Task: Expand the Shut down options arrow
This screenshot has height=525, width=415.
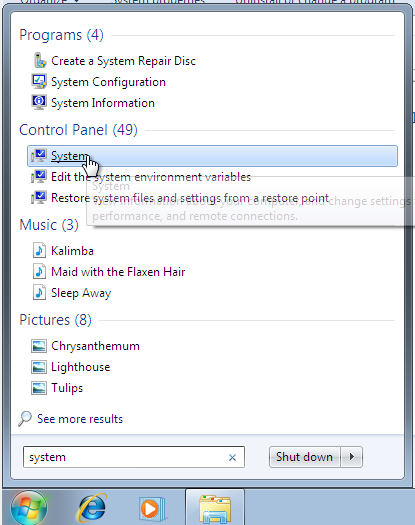Action: pos(352,457)
